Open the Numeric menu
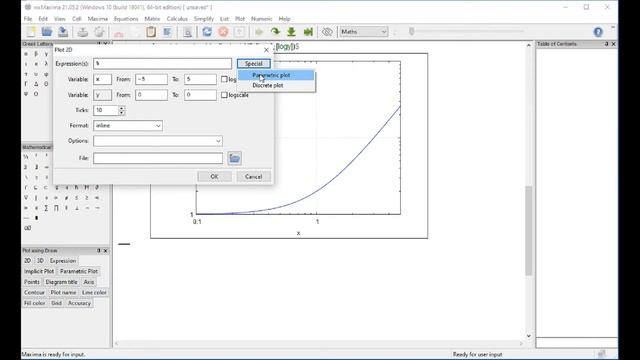The height and width of the screenshot is (360, 640). click(x=261, y=19)
